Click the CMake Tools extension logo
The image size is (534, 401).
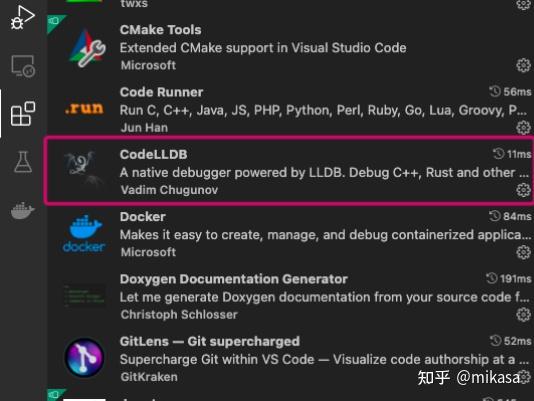87,48
